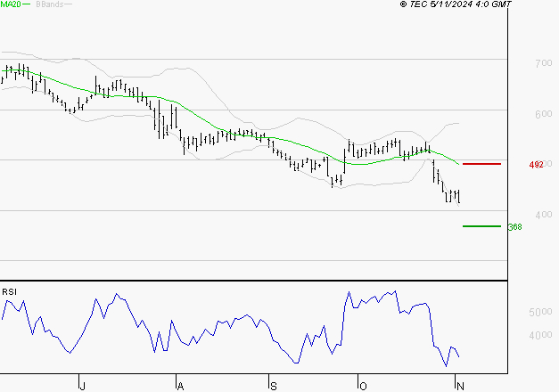The image size is (559, 392).
Task: Click the BBands legend label
Action: click(x=47, y=5)
